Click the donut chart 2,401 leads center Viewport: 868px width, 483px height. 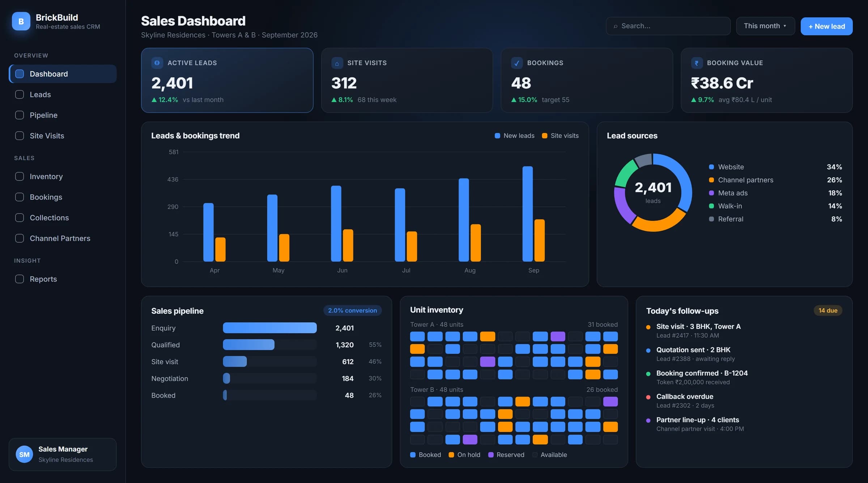click(x=653, y=192)
